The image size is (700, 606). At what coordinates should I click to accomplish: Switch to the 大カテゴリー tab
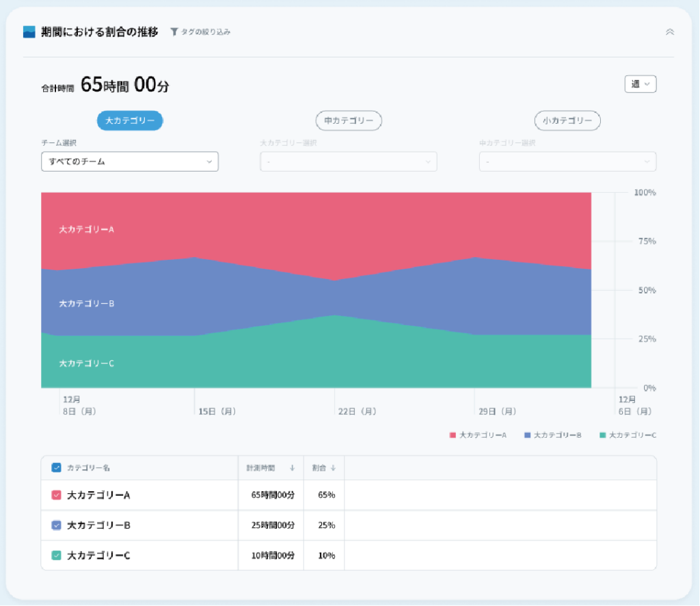130,120
